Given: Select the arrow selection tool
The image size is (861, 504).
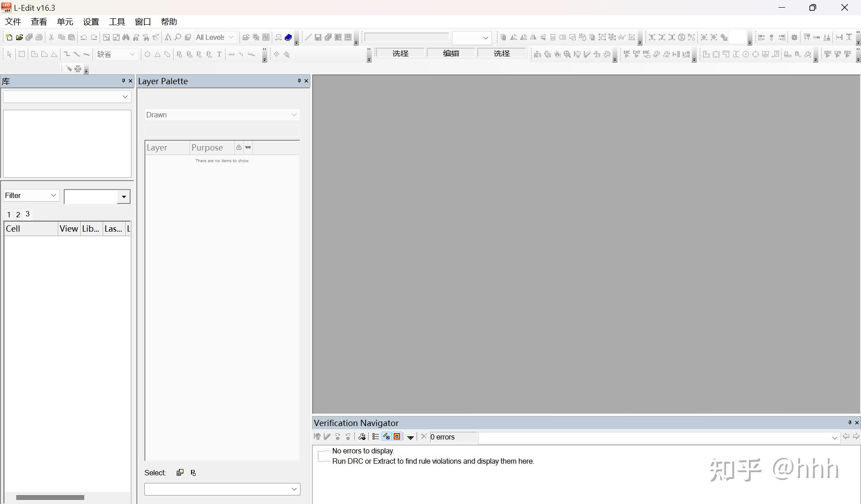Looking at the screenshot, I should pos(9,54).
